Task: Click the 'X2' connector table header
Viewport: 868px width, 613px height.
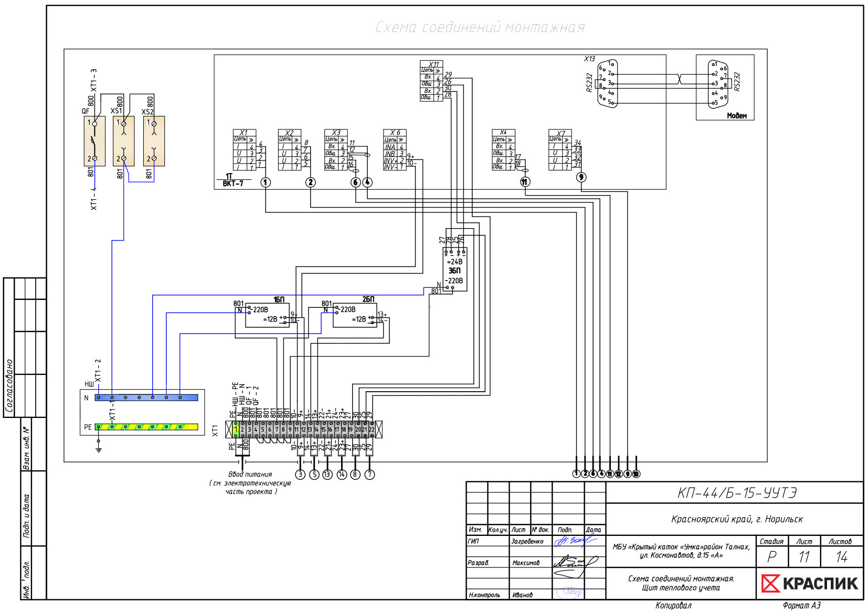Action: [x=289, y=133]
